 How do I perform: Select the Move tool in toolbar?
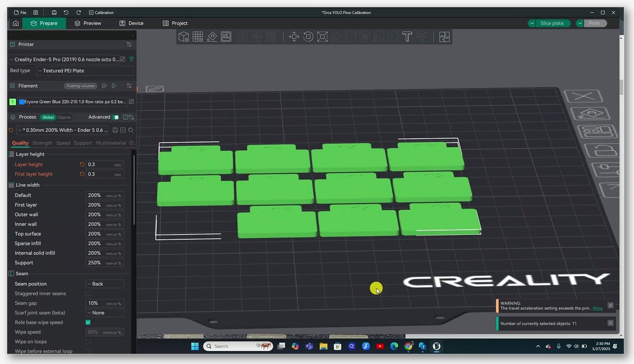point(294,37)
